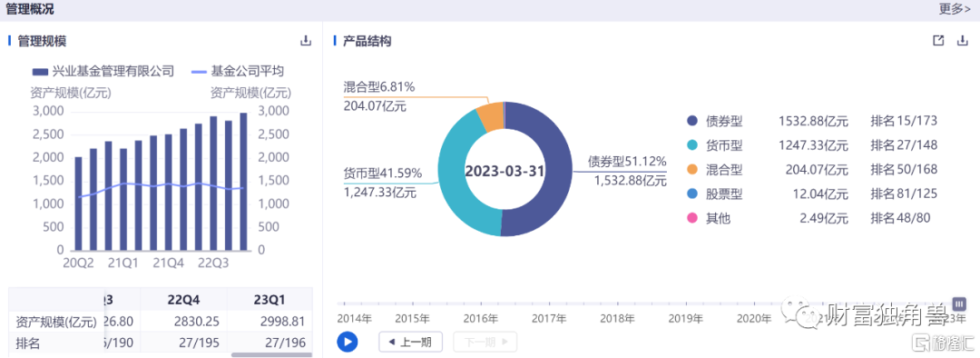980x358 pixels.
Task: Click 12.04亿元 in the legend
Action: (x=820, y=194)
